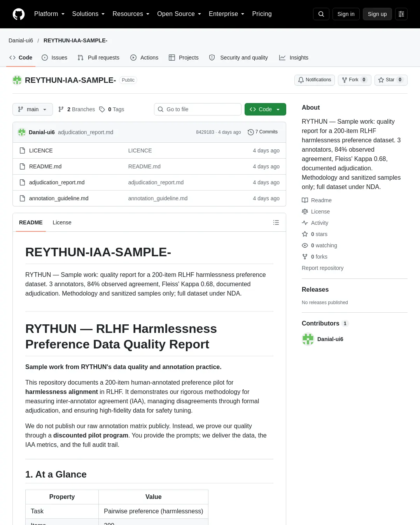Open the Security and quality tab
Viewport: 420px width, 525px height.
(x=238, y=58)
